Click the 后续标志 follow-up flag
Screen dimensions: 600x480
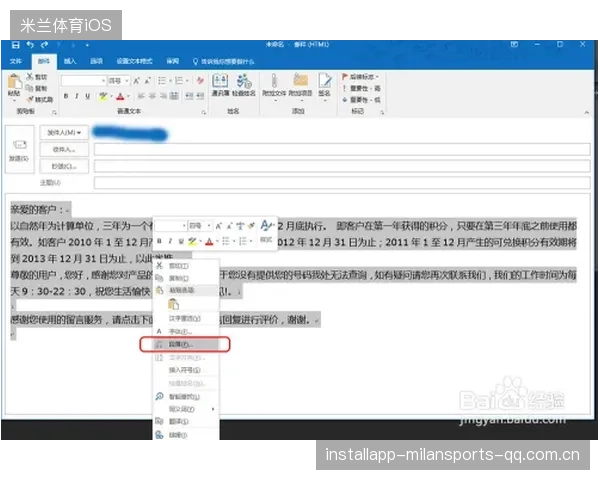[x=360, y=77]
